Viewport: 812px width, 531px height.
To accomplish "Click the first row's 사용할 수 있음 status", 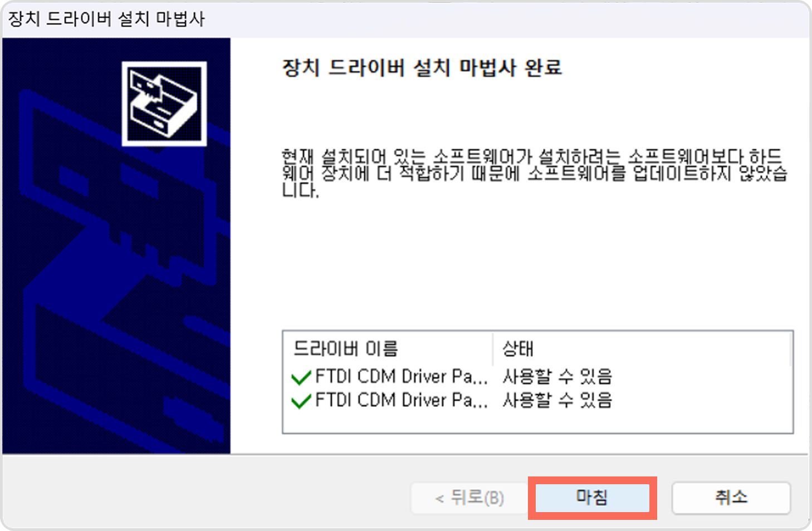I will tap(557, 377).
